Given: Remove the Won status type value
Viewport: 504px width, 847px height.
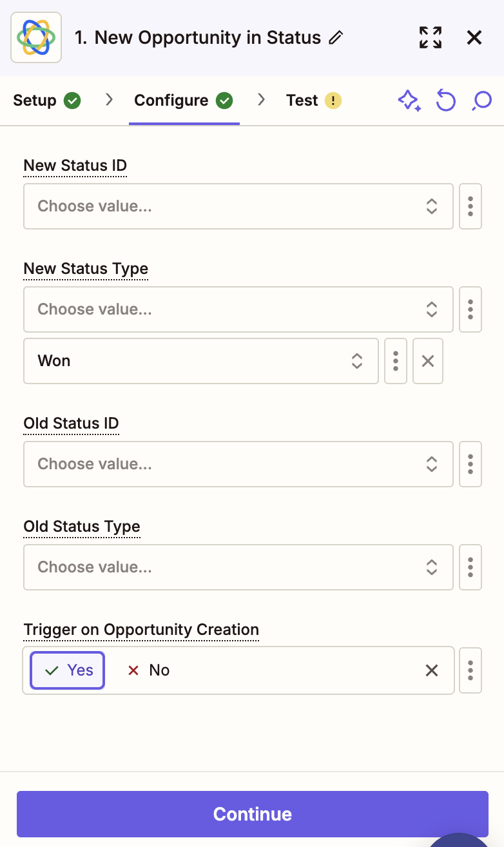Looking at the screenshot, I should 428,361.
